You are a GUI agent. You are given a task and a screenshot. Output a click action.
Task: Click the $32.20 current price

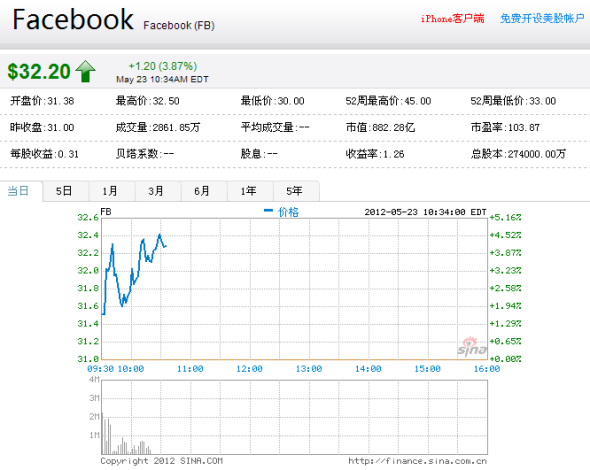(39, 71)
